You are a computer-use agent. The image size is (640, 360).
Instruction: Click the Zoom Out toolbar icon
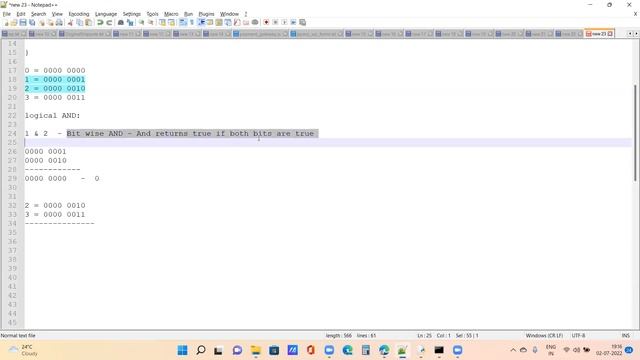click(151, 22)
